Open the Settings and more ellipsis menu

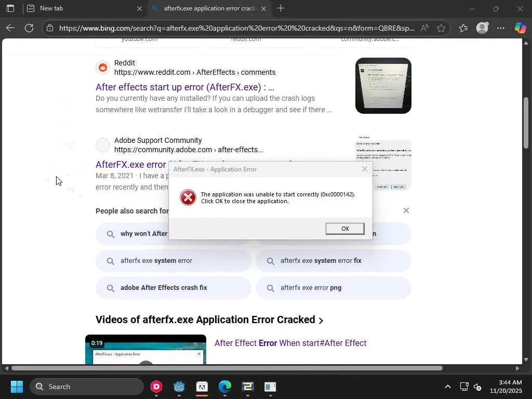(501, 28)
